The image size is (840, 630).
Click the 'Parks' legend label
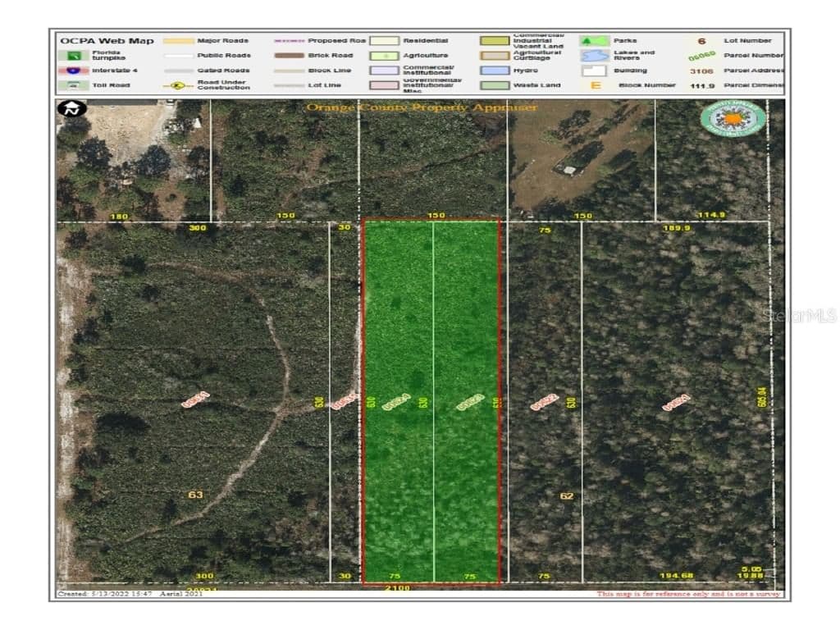click(x=625, y=41)
